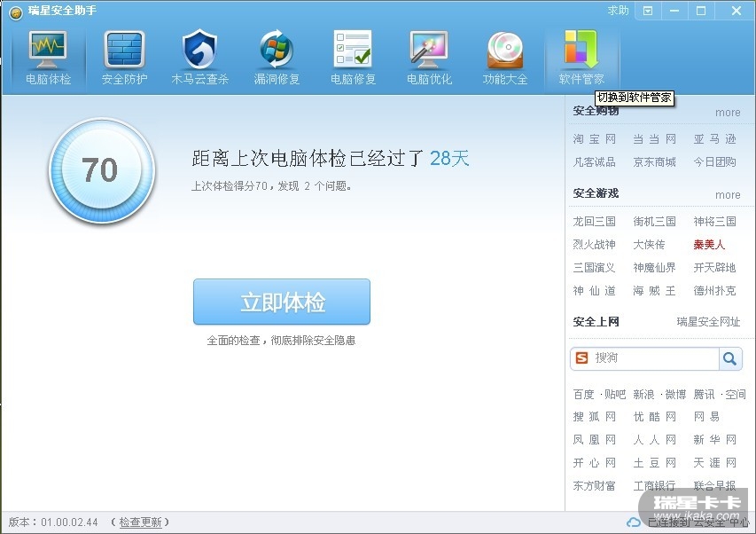The image size is (756, 534).
Task: Click the 求助 help link
Action: click(618, 10)
